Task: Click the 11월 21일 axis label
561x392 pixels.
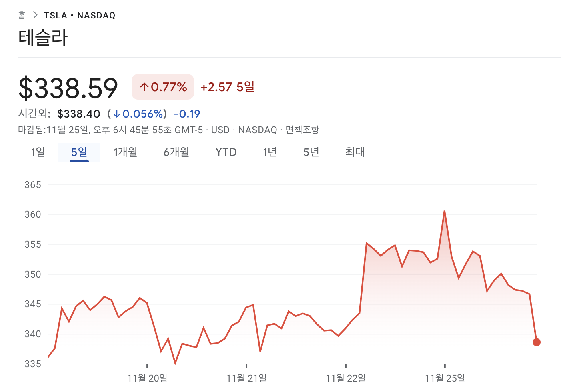Action: pyautogui.click(x=246, y=378)
